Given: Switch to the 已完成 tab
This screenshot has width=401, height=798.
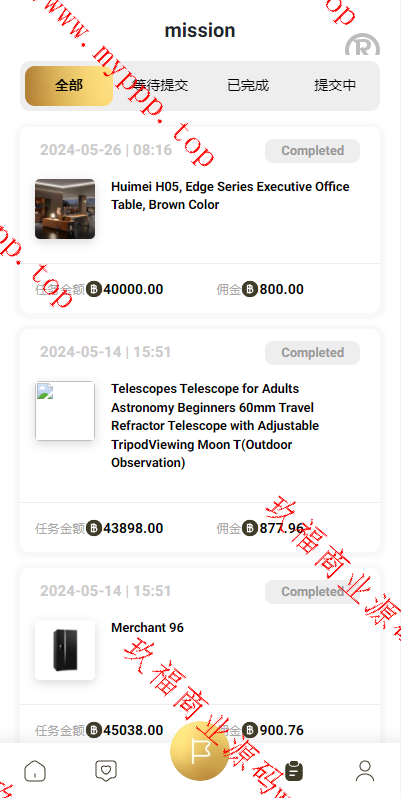Looking at the screenshot, I should [248, 86].
